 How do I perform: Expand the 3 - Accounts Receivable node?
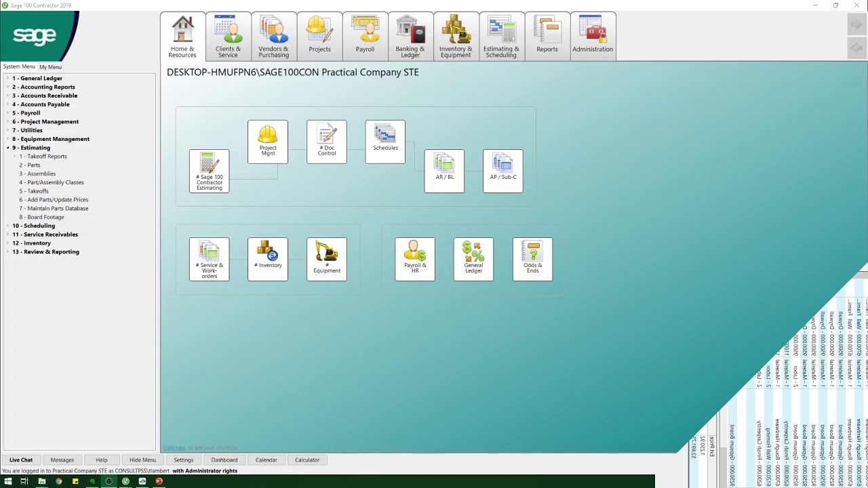pos(7,96)
